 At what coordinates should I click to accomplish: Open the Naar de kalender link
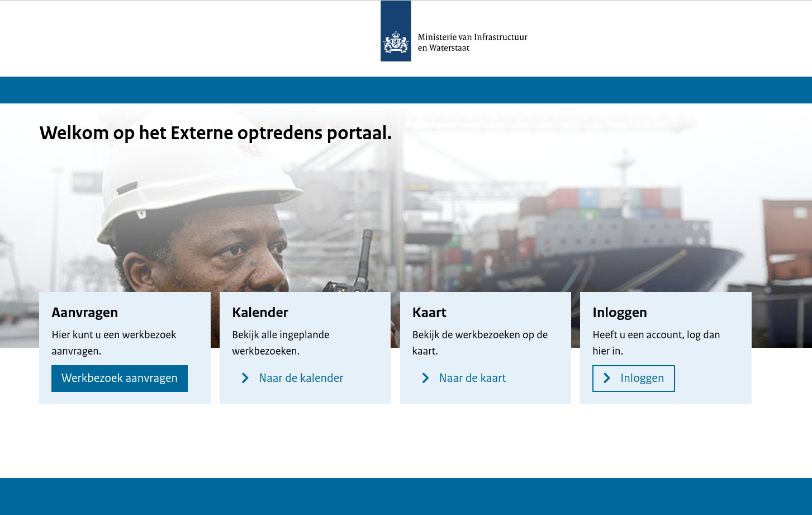[x=292, y=379]
